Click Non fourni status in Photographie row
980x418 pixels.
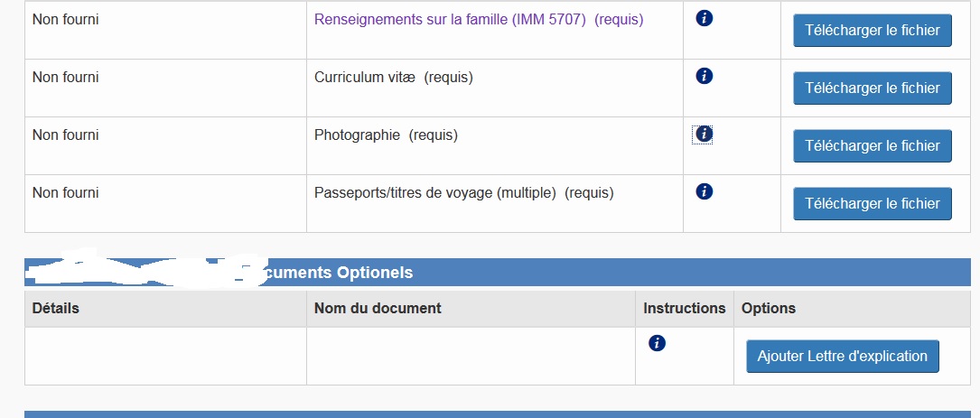click(x=66, y=135)
